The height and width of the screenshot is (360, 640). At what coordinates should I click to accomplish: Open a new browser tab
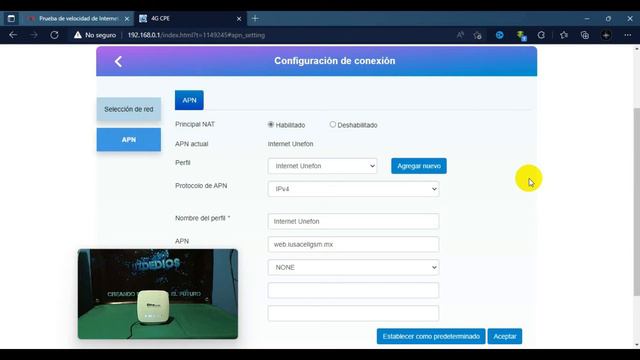255,18
